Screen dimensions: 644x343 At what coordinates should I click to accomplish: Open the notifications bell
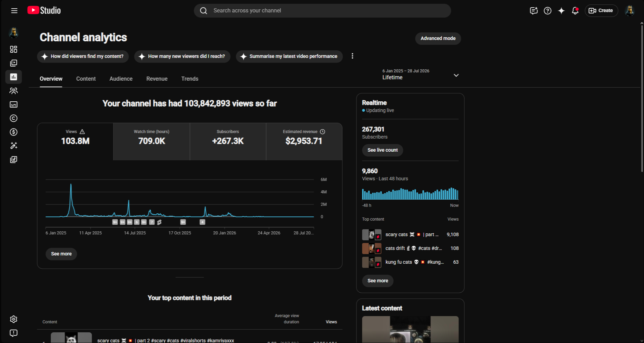click(x=575, y=11)
